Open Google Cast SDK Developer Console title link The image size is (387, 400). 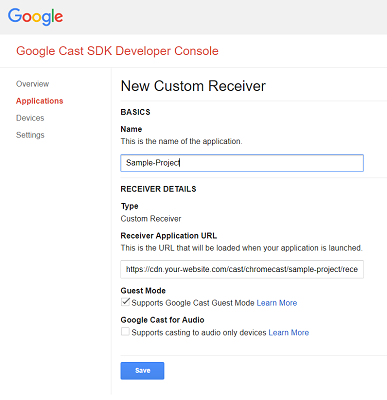(117, 51)
